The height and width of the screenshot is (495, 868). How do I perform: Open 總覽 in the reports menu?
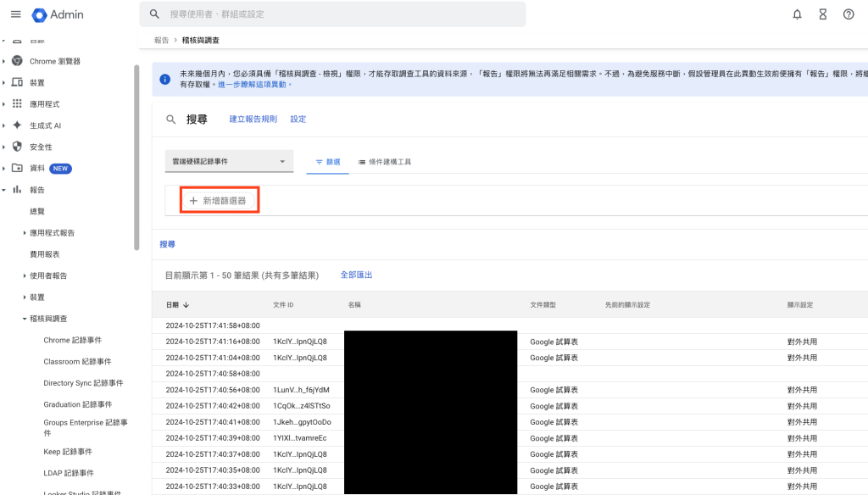click(37, 211)
